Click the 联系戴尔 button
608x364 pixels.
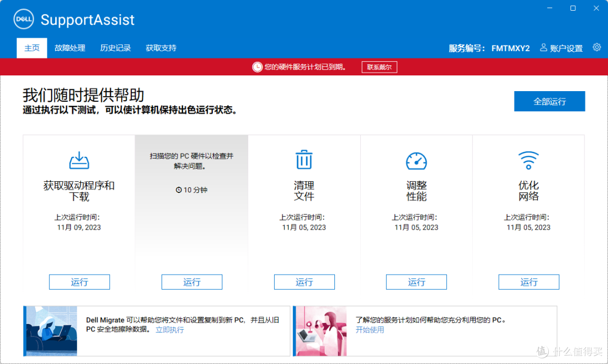click(379, 67)
